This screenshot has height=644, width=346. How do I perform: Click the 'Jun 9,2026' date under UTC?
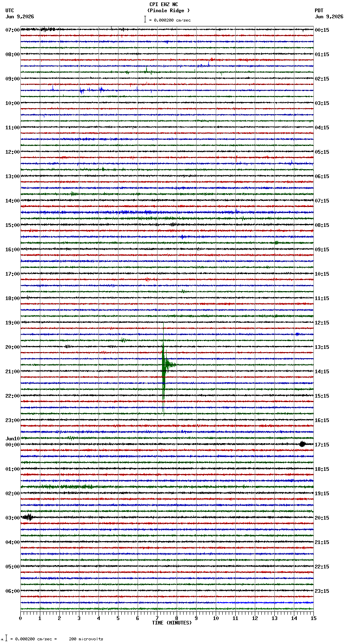(20, 17)
